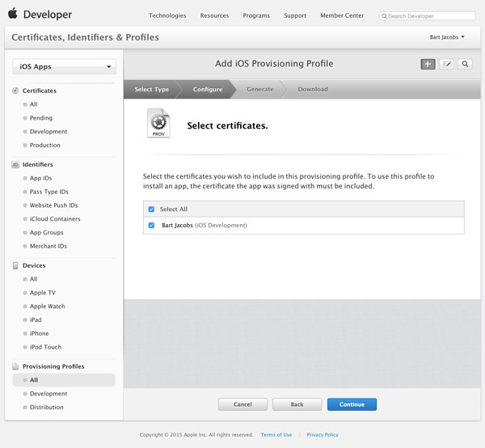
Task: Open the Technologies menu
Action: (x=167, y=15)
